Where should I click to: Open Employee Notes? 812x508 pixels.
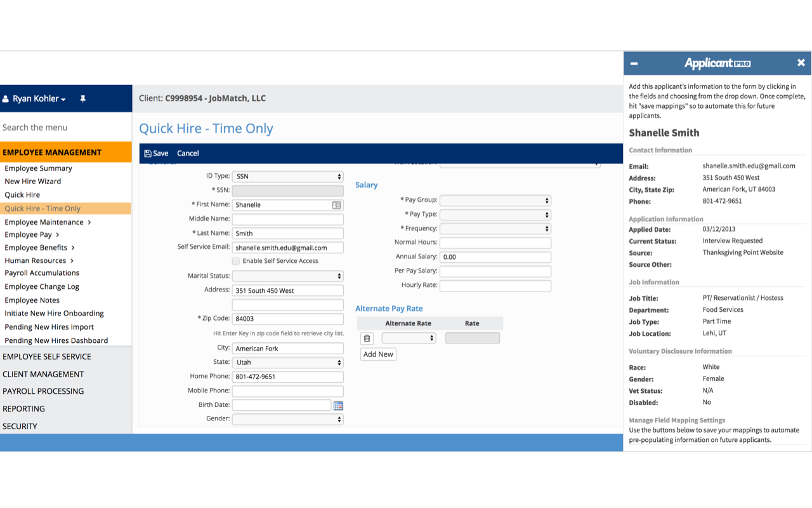click(32, 300)
